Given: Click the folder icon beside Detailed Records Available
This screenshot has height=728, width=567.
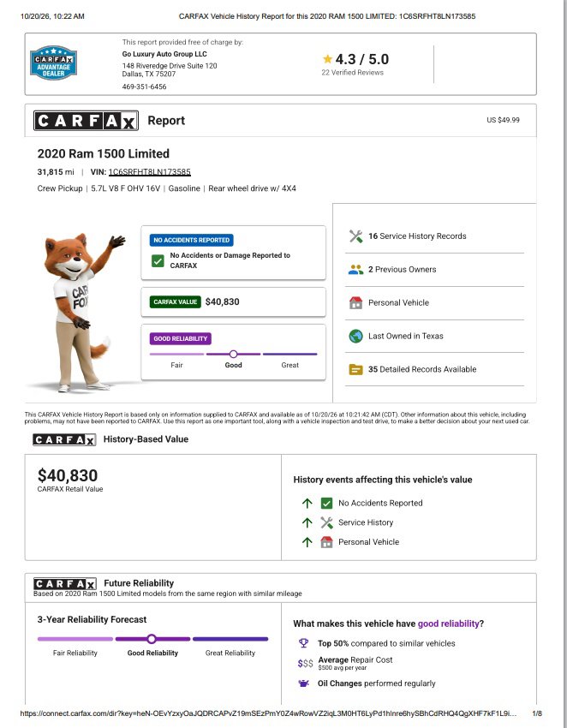Looking at the screenshot, I should [355, 370].
